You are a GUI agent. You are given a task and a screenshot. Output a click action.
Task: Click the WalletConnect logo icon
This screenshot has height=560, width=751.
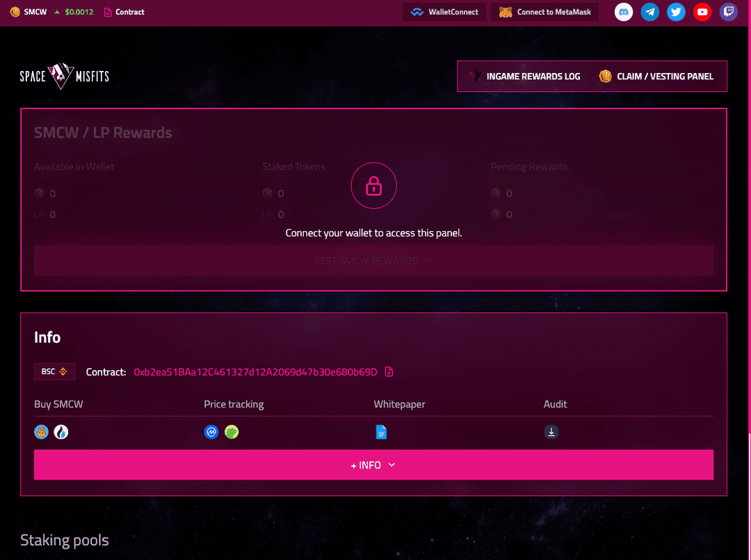pos(417,12)
